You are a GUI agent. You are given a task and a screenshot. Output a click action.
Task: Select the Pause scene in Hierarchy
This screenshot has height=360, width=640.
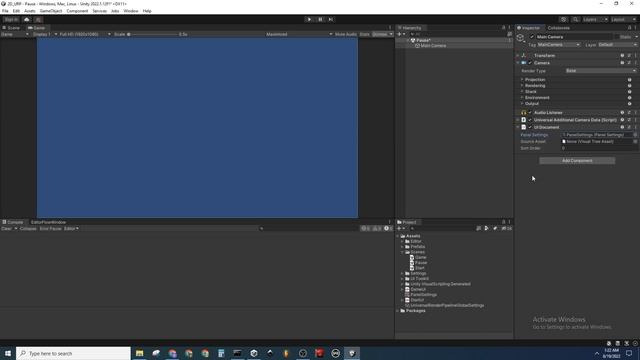(x=424, y=40)
